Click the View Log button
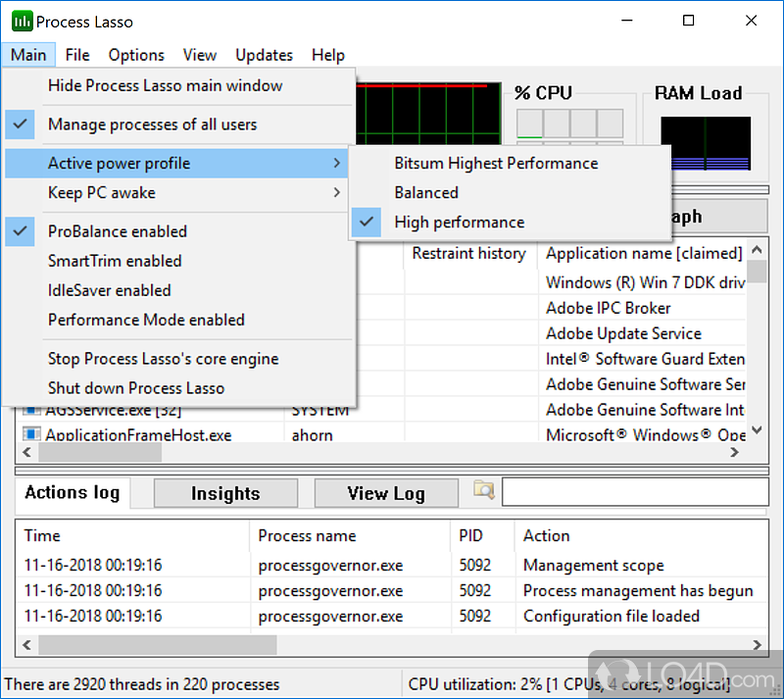 [x=385, y=493]
